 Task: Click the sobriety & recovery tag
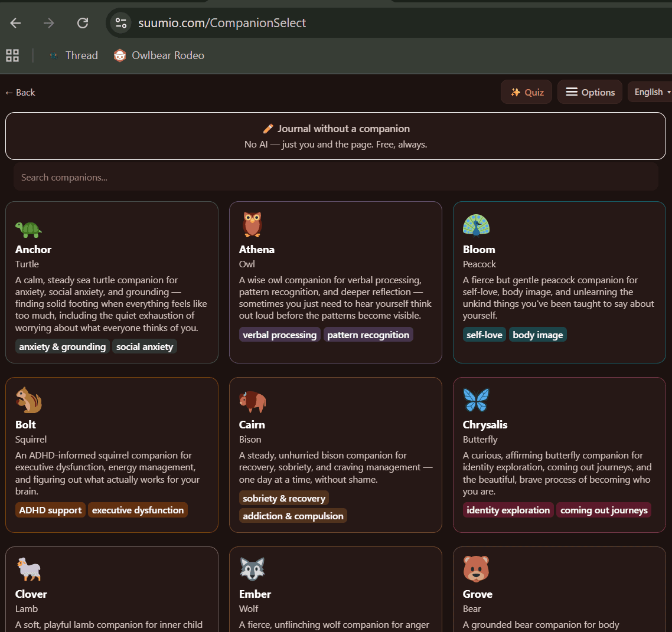coord(284,499)
